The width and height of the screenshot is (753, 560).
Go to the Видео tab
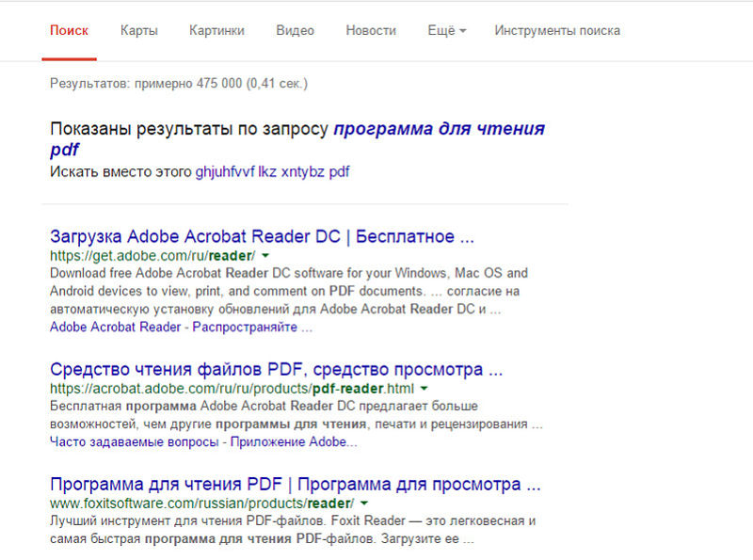pyautogui.click(x=295, y=31)
